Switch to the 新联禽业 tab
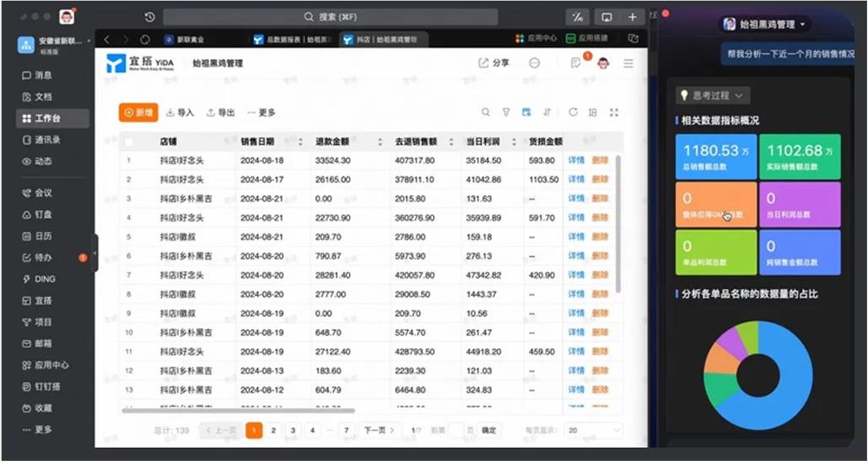 click(185, 39)
